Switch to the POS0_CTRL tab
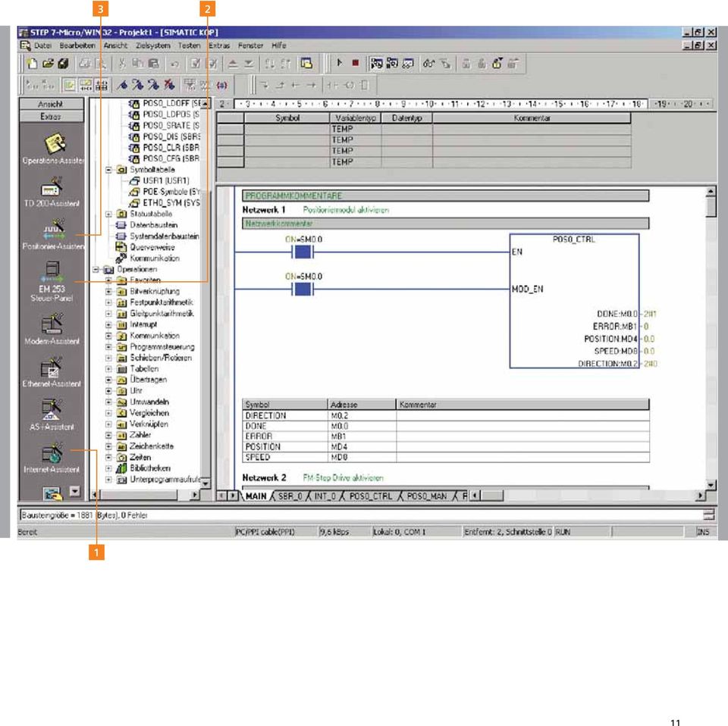Image resolution: width=728 pixels, height=726 pixels. (x=371, y=496)
